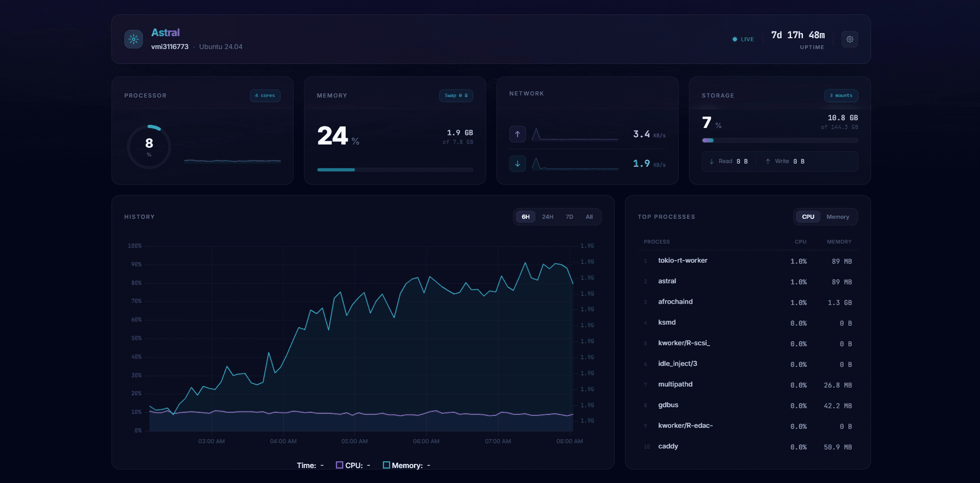Toggle the CPU legend box in history chart
This screenshot has width=980, height=483.
pyautogui.click(x=340, y=465)
